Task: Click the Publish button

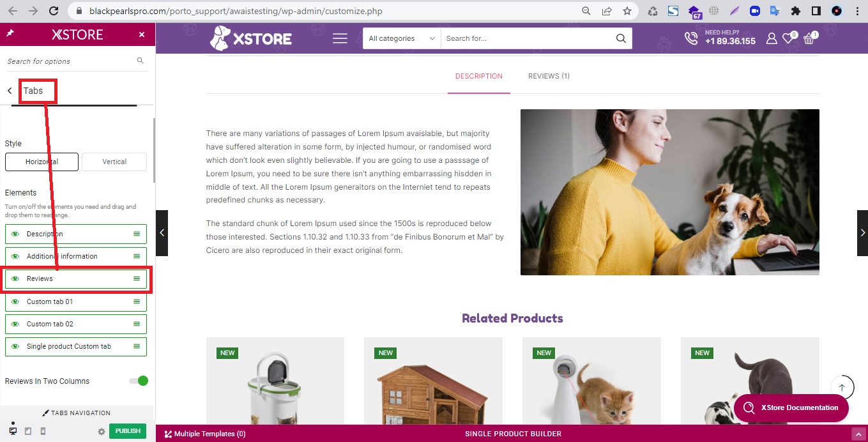Action: tap(128, 431)
